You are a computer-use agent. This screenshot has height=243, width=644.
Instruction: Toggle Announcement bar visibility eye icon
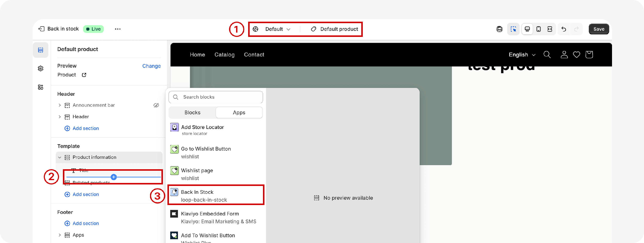[156, 105]
